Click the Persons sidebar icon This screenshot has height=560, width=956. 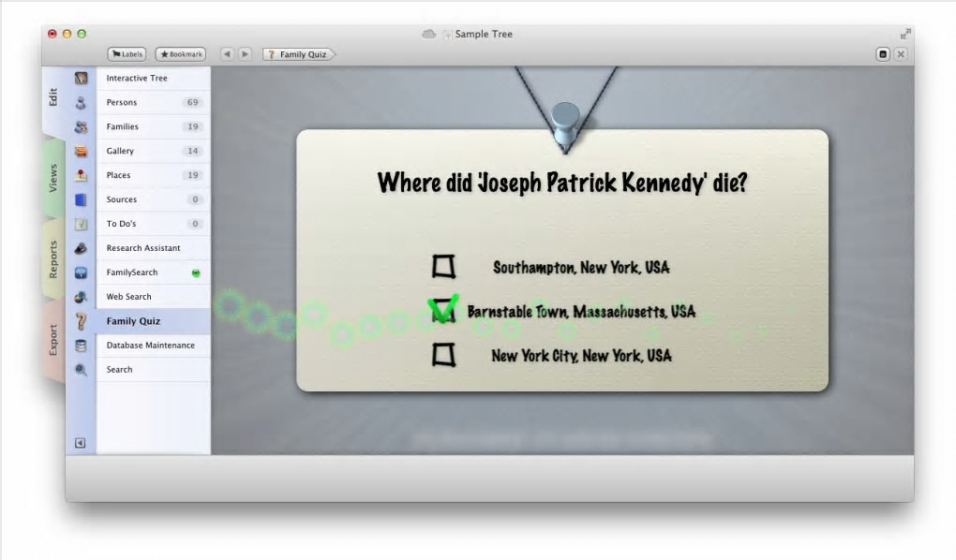[x=81, y=102]
